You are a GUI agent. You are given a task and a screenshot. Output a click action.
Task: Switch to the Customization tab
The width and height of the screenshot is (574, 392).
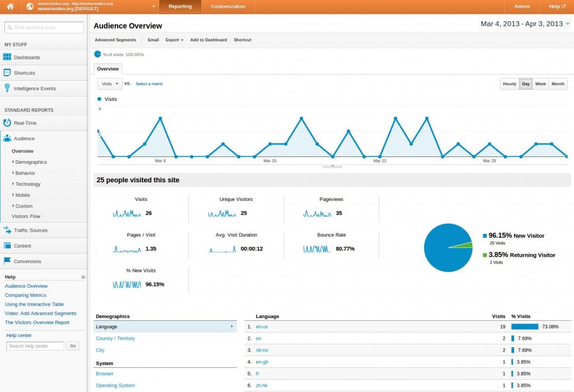click(x=228, y=7)
